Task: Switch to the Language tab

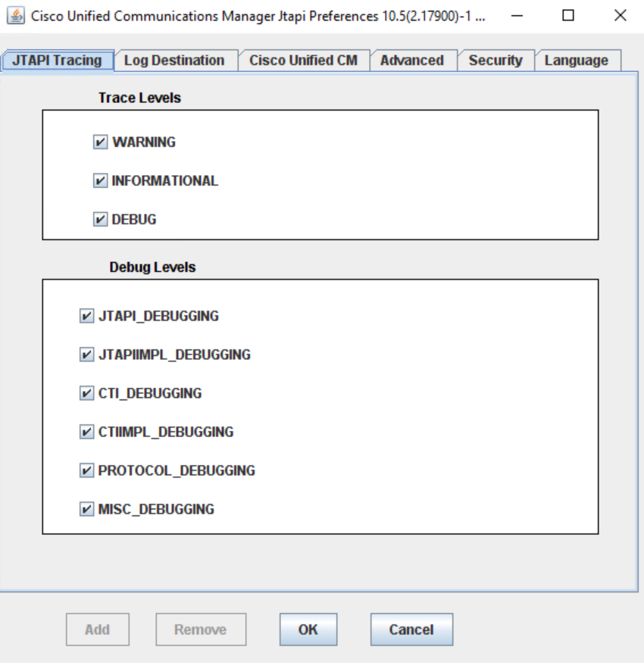Action: [577, 61]
